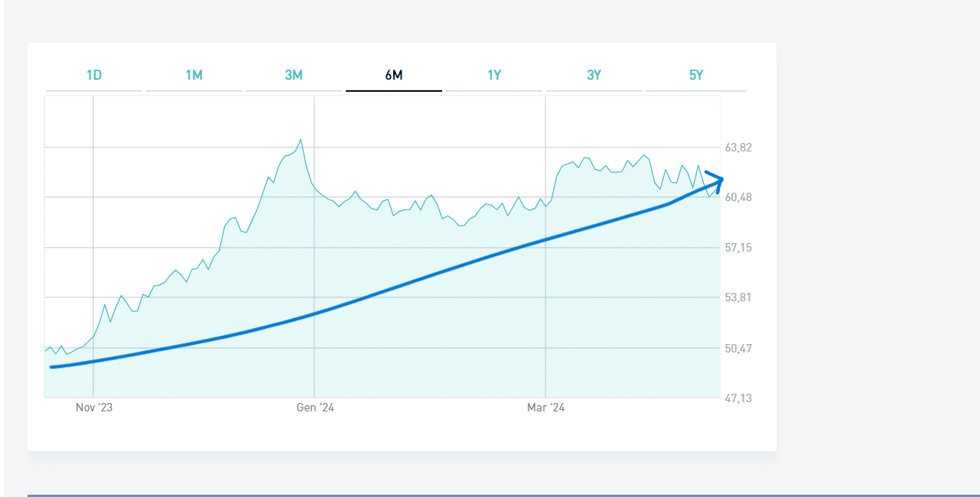
Task: Switch chart to 3Y range
Action: 594,75
